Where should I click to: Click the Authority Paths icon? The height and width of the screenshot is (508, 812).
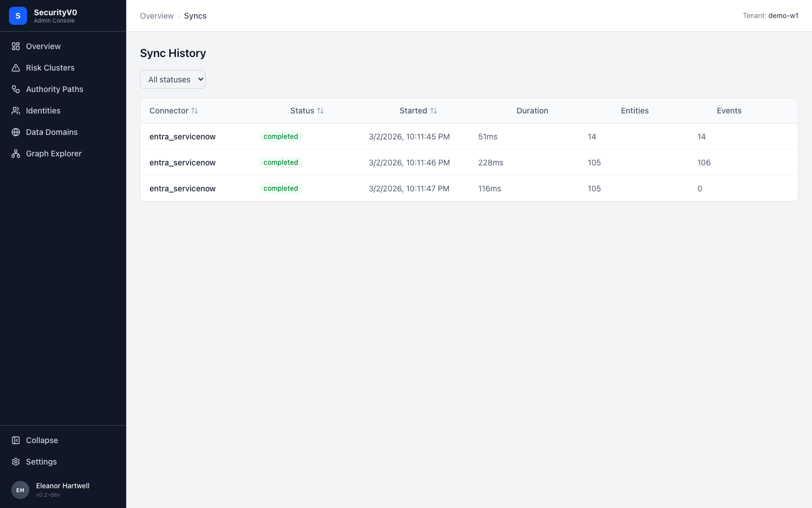(x=16, y=89)
